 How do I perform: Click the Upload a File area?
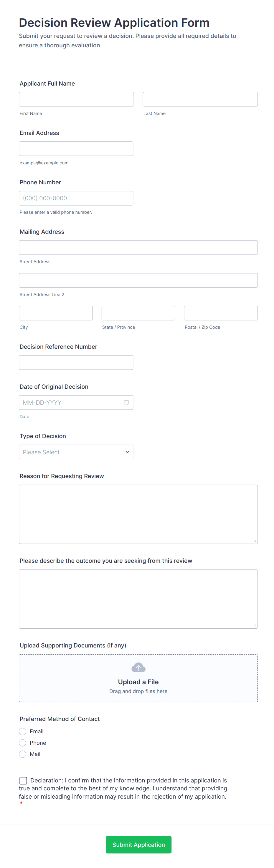tap(138, 682)
